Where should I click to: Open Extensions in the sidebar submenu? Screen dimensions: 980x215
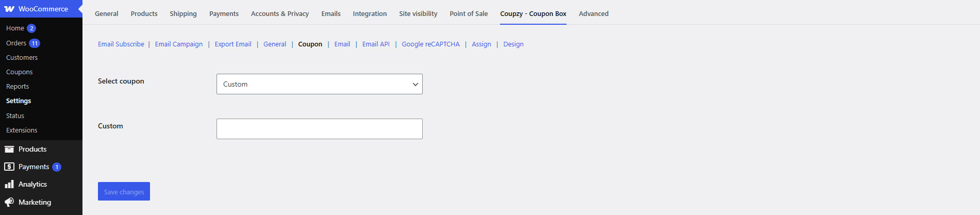tap(22, 130)
